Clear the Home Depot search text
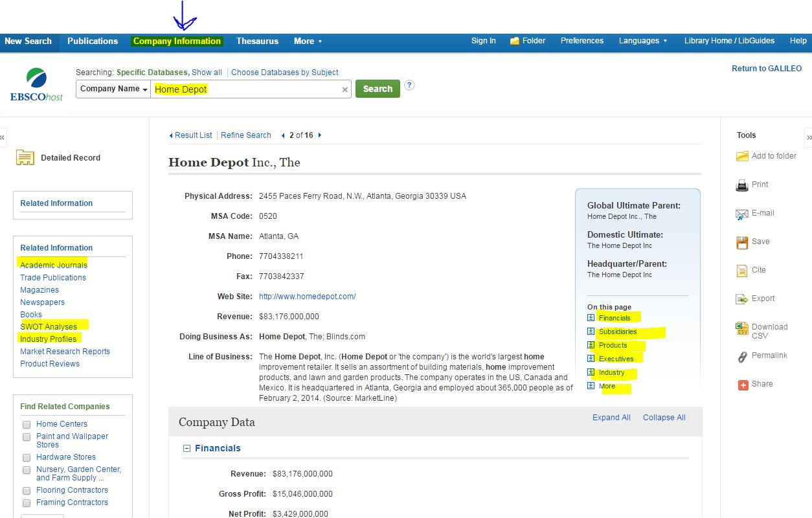The width and height of the screenshot is (812, 518). coord(344,89)
